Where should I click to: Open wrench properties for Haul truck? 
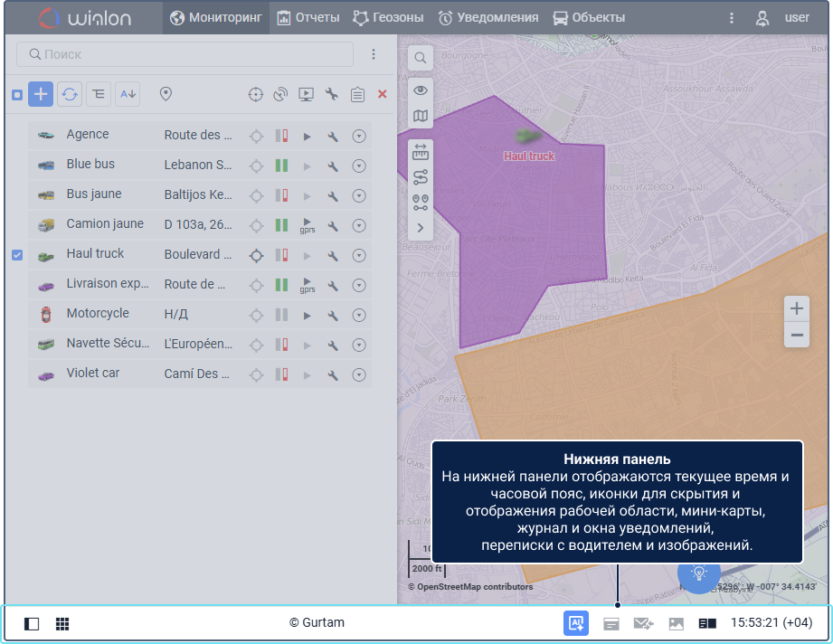[333, 256]
